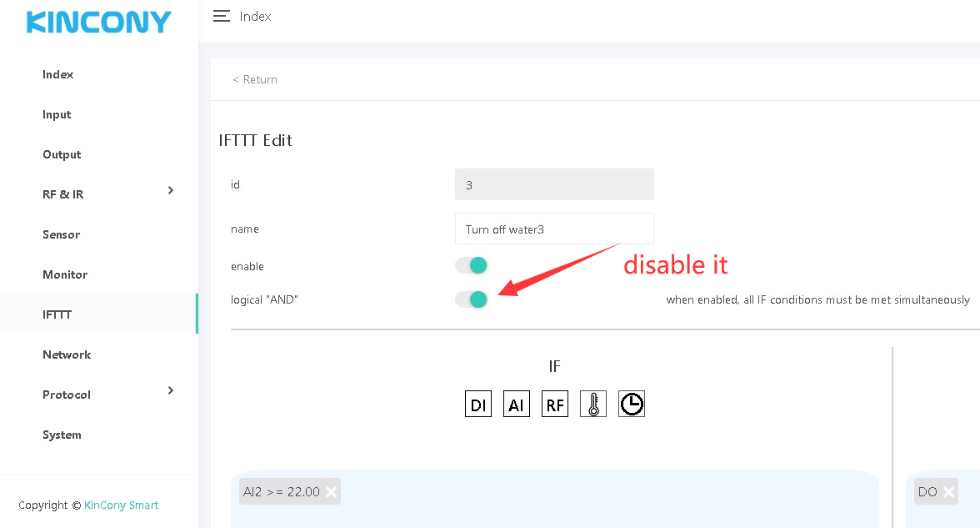Viewport: 980px width, 528px height.
Task: Open the KinCony Smart copyright link
Action: tap(121, 505)
